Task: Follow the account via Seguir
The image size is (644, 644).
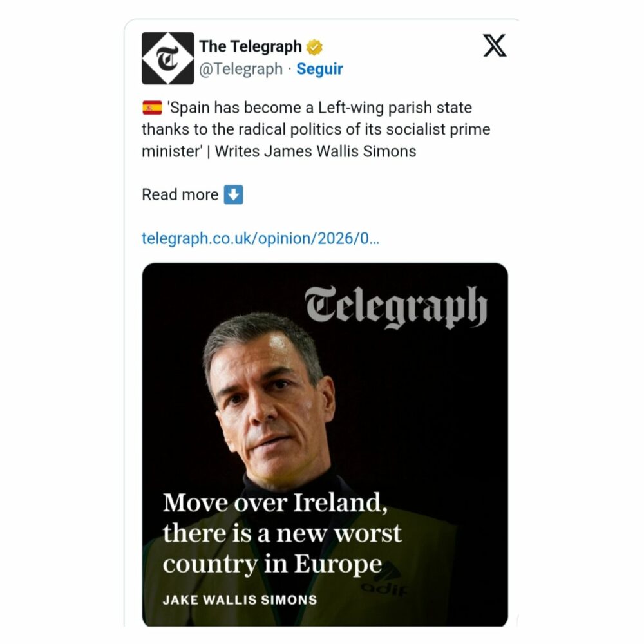Action: click(319, 69)
